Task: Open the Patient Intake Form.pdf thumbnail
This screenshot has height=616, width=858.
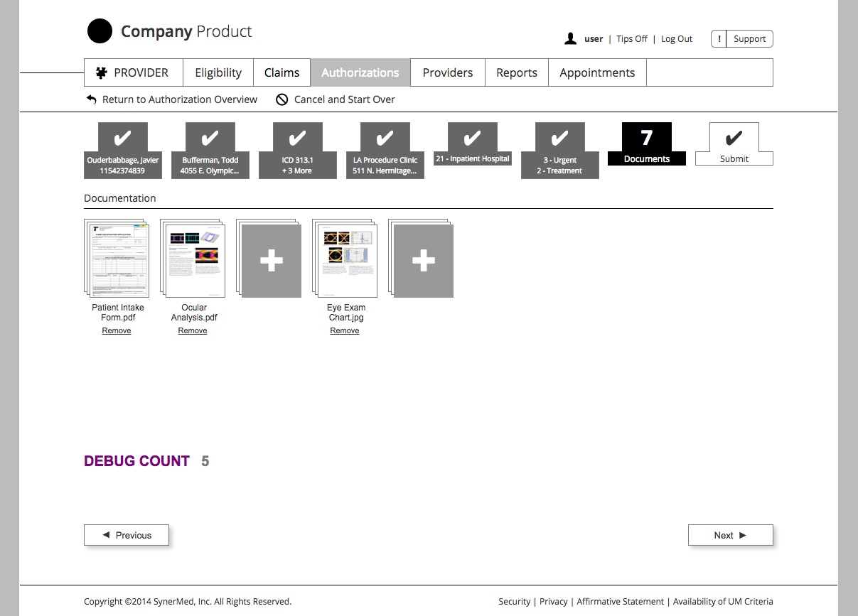Action: (118, 259)
